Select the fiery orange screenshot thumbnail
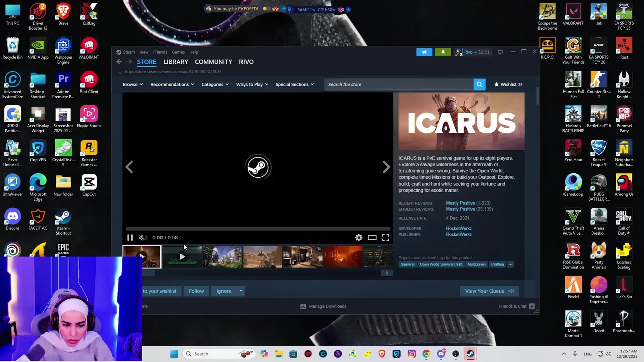 pyautogui.click(x=343, y=257)
